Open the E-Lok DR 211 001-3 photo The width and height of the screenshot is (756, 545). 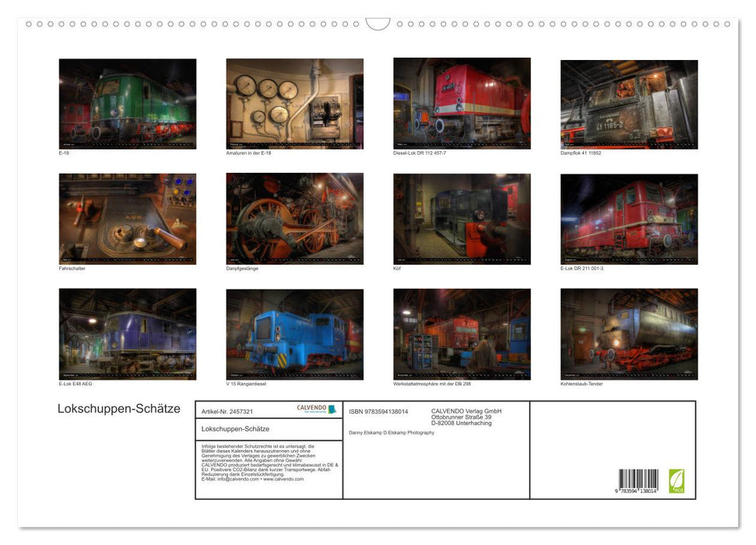629,219
